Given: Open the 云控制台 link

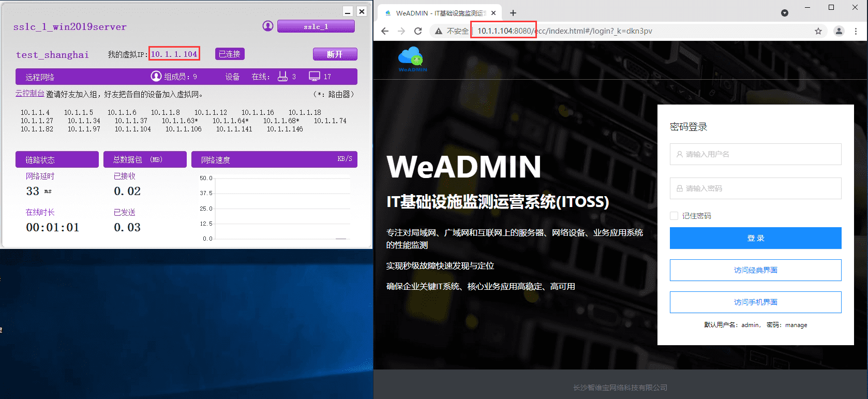Looking at the screenshot, I should tap(29, 93).
